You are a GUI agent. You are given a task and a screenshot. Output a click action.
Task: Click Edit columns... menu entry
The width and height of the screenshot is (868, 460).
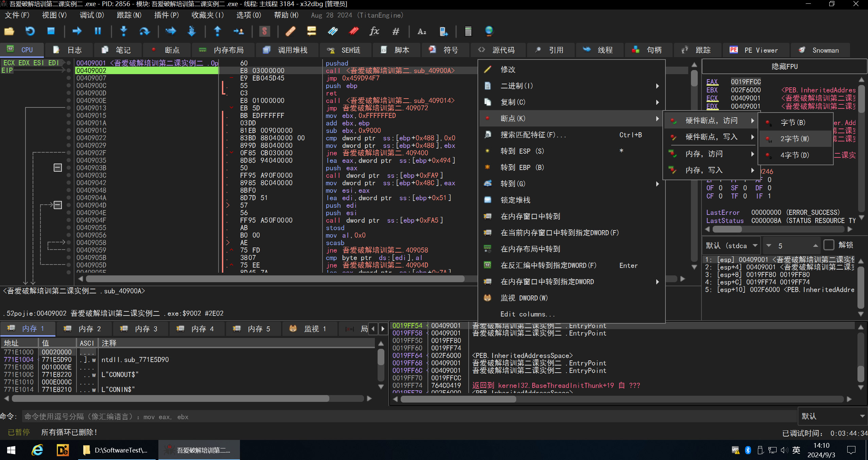click(x=571, y=314)
